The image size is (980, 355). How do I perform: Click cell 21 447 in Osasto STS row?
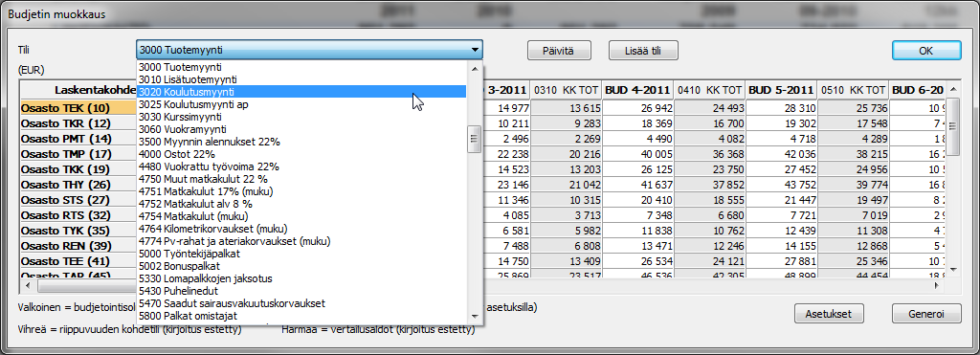(781, 199)
